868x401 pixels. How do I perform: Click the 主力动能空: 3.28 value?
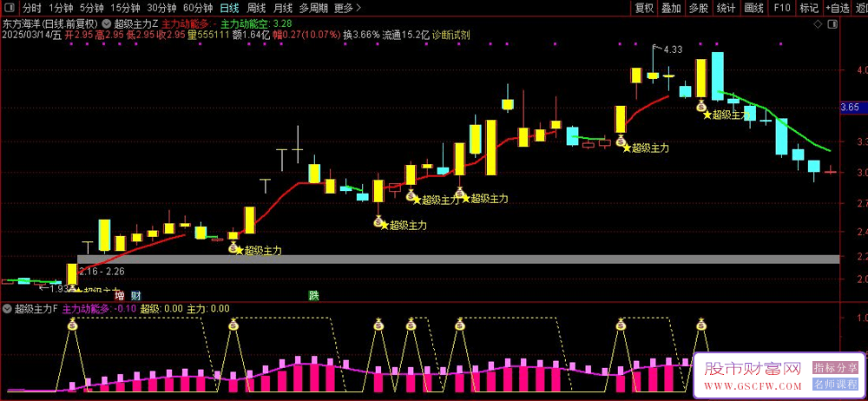256,24
